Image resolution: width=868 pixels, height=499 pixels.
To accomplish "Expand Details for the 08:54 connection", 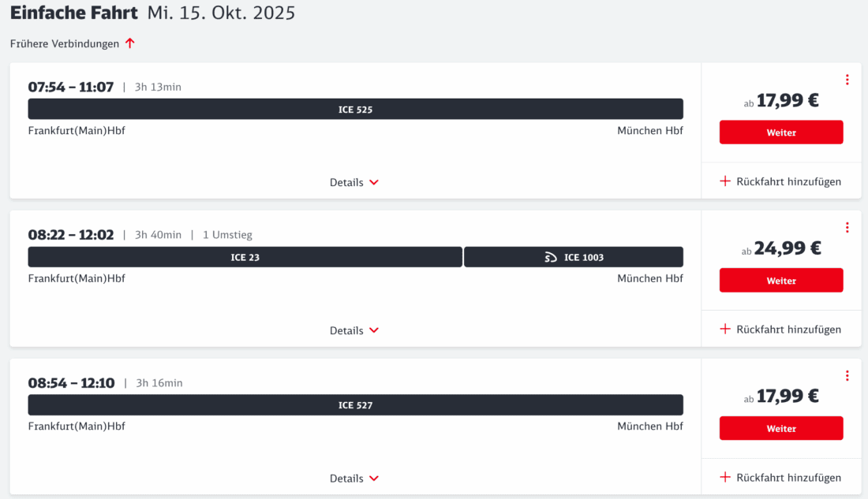I will 354,479.
